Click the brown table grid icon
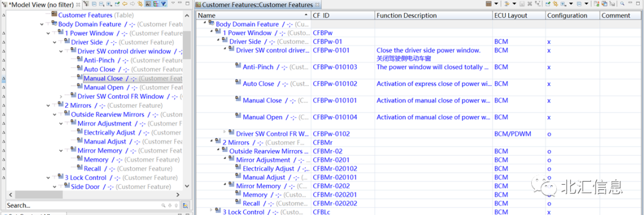644x215 pixels. (x=489, y=4)
